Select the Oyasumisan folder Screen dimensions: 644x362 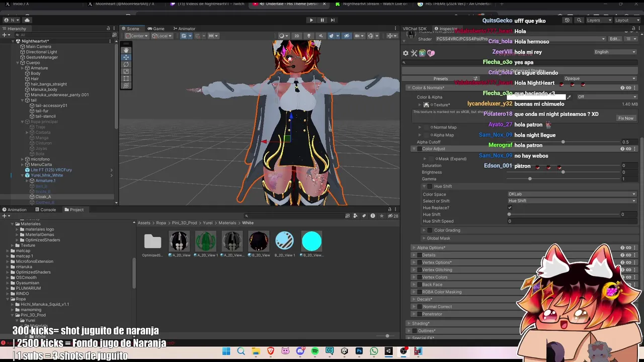[x=27, y=283]
